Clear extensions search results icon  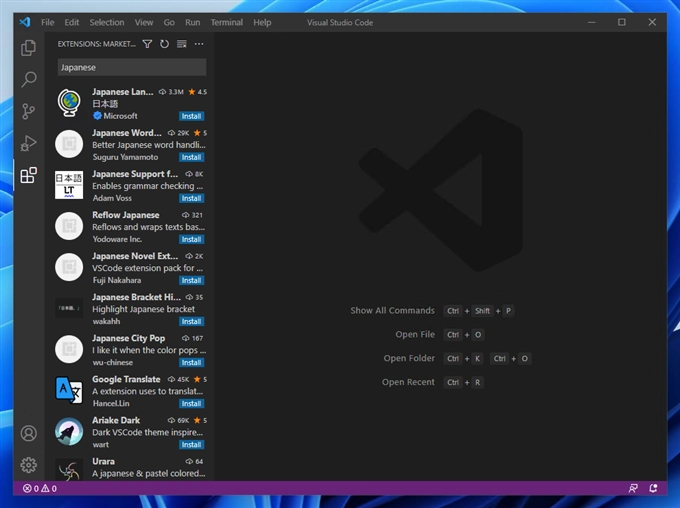click(x=182, y=44)
